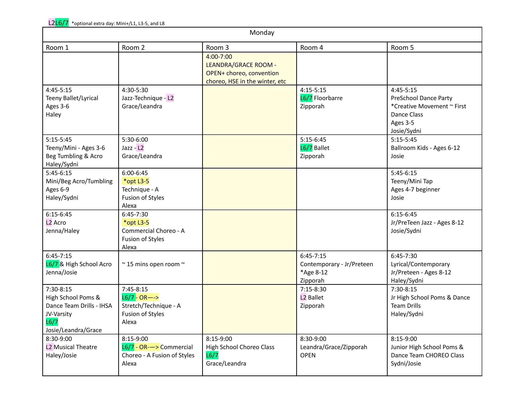Select the Room 1 column header
Image resolution: width=532 pixels, height=411 pixels.
pos(57,47)
